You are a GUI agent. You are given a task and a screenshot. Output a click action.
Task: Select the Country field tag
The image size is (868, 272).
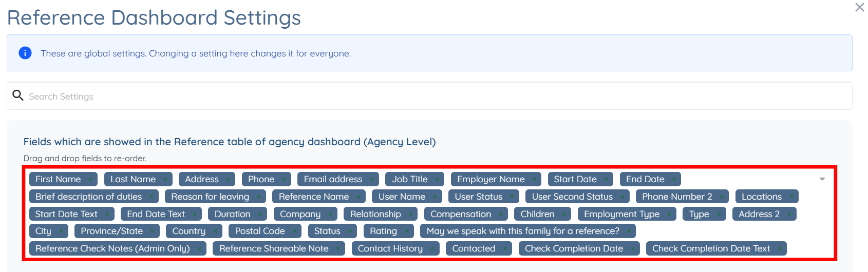coord(194,231)
